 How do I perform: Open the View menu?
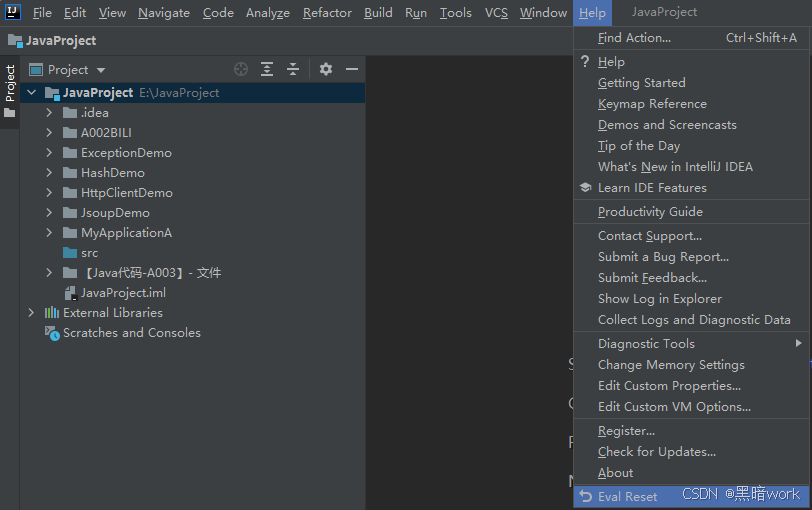112,12
